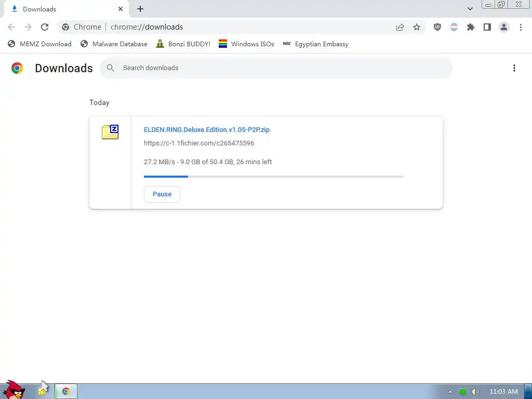Focus the Search downloads field
The height and width of the screenshot is (399, 532).
tap(276, 68)
